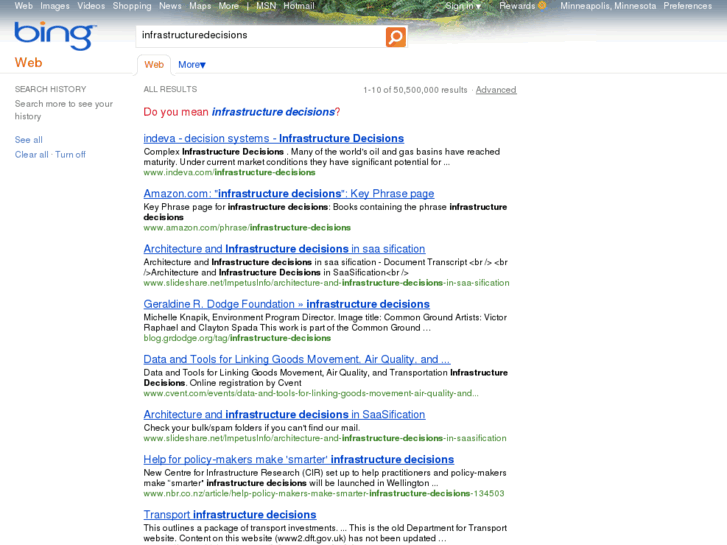This screenshot has height=545, width=727.
Task: Go to MSN link
Action: point(266,6)
